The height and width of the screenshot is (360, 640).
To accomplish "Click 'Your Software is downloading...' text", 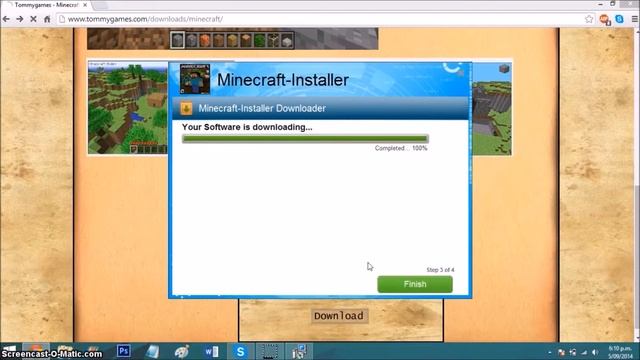I will [x=247, y=127].
